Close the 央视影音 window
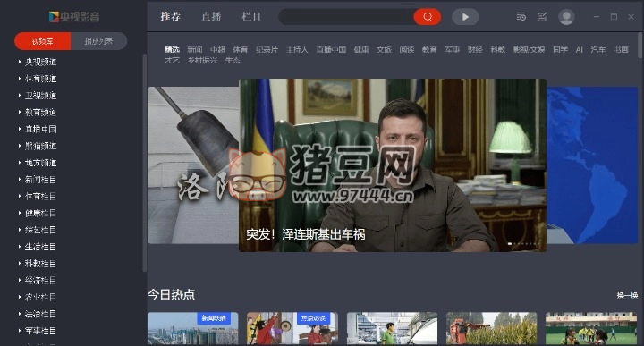The image size is (644, 346). coord(631,17)
